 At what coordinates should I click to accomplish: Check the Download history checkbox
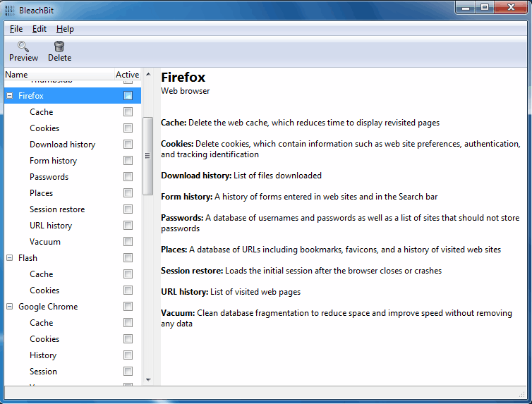click(128, 145)
